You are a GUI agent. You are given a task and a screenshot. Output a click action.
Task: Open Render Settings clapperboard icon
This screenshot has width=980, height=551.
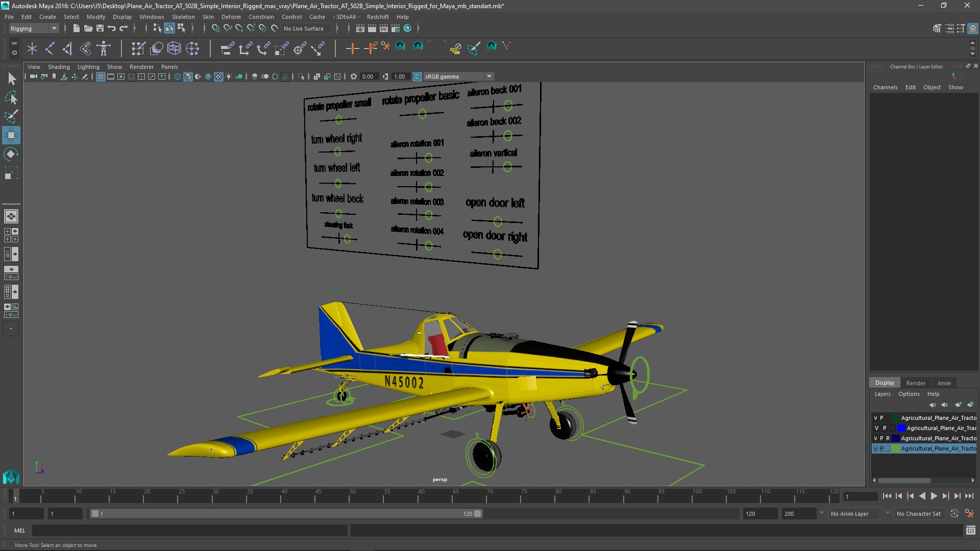point(395,29)
